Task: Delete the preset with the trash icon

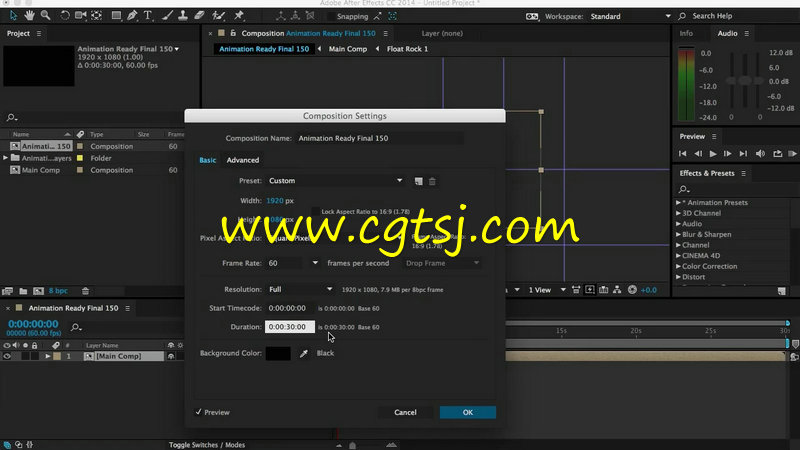Action: pyautogui.click(x=432, y=181)
